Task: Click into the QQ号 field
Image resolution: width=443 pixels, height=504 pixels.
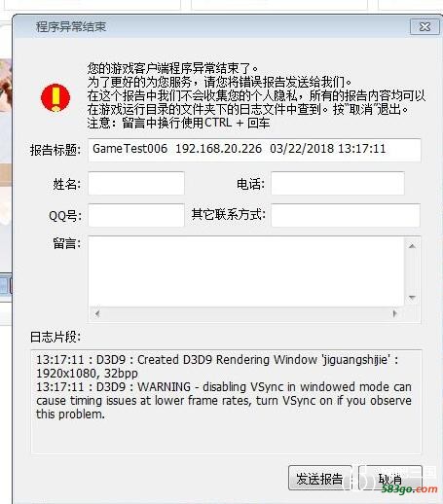Action: point(136,215)
